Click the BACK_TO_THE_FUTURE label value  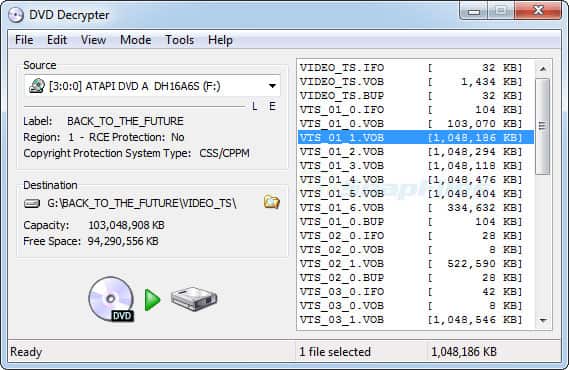coord(125,121)
